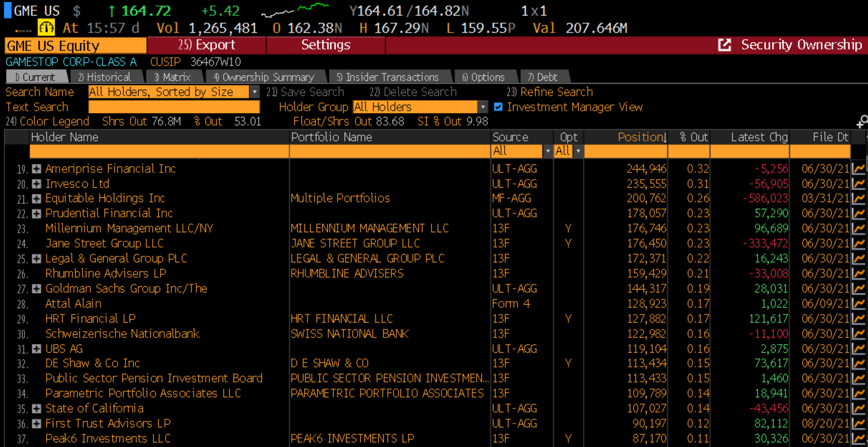Click the zoom magnifier icon at right edge
Image resolution: width=868 pixels, height=447 pixels.
coord(862,121)
